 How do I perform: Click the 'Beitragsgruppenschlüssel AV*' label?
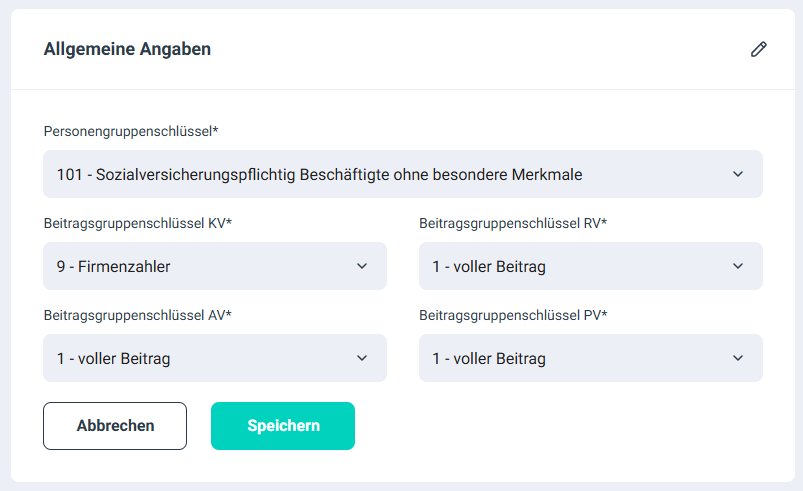click(137, 315)
